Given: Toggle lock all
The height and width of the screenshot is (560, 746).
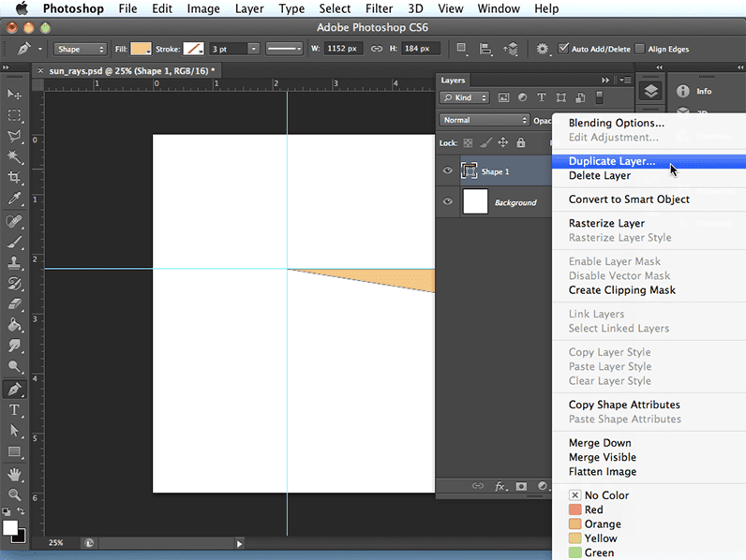Looking at the screenshot, I should pyautogui.click(x=521, y=142).
